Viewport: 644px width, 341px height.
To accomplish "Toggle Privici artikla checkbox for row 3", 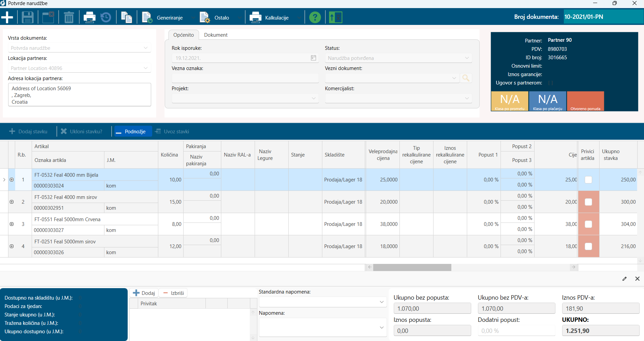I will pyautogui.click(x=588, y=224).
